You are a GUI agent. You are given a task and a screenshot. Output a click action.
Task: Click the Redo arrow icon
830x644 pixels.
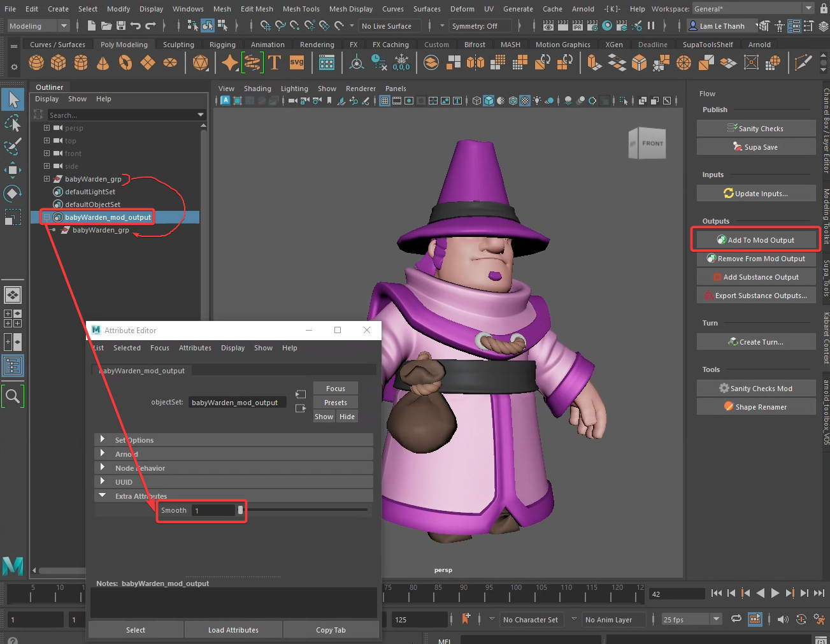[x=150, y=25]
